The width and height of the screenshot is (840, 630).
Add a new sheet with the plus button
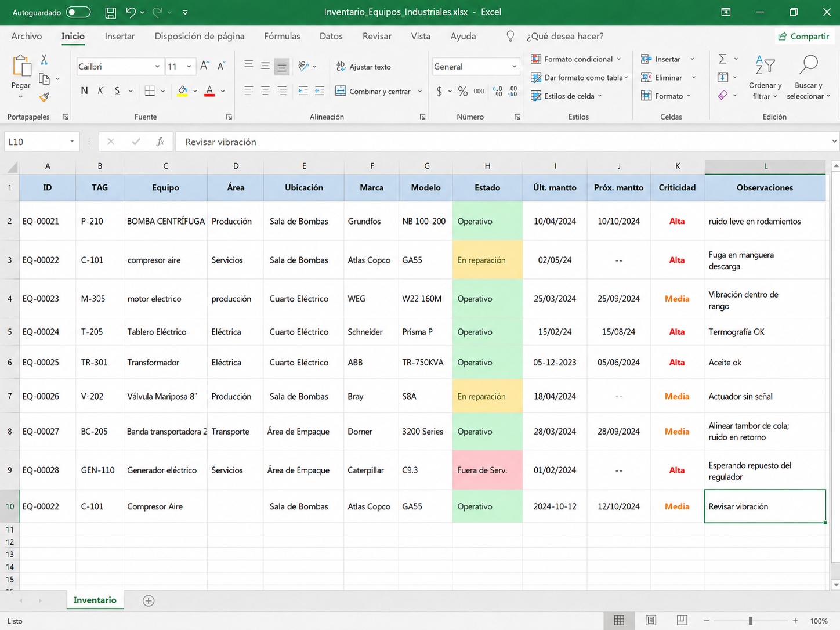tap(149, 601)
